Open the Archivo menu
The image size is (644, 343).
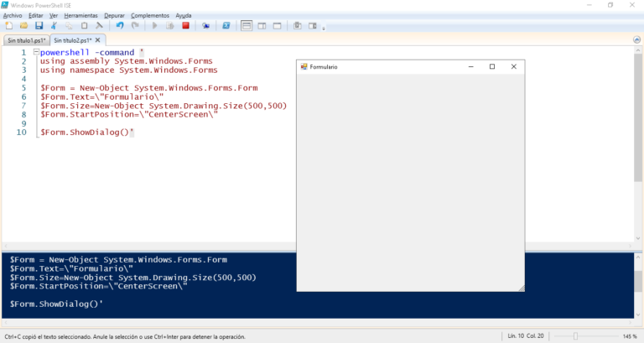point(13,16)
